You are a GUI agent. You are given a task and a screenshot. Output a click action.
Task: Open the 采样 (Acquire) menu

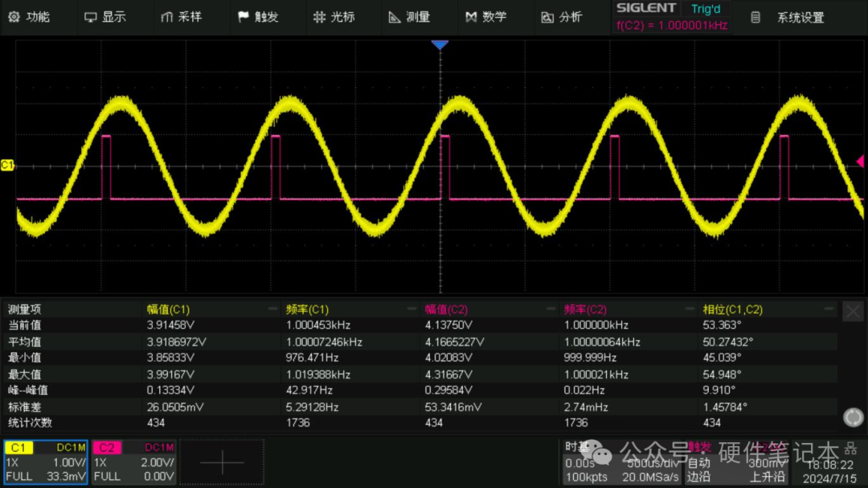pyautogui.click(x=181, y=17)
